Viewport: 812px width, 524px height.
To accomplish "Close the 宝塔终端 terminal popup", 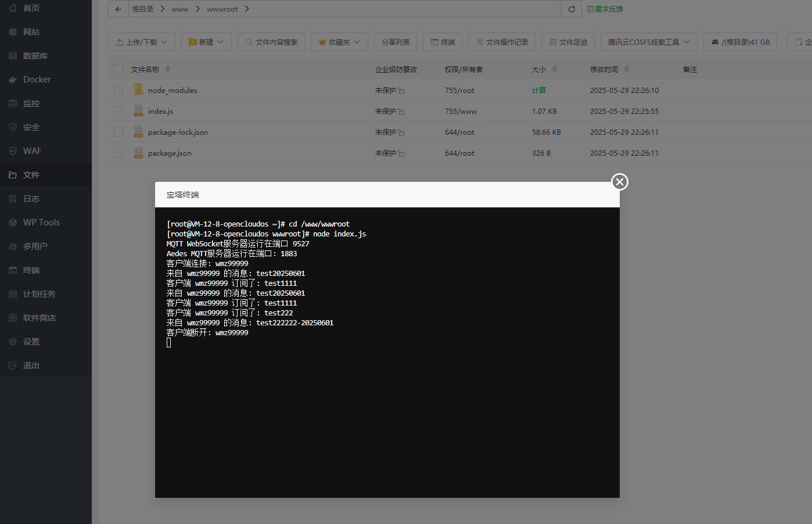I will (x=620, y=182).
